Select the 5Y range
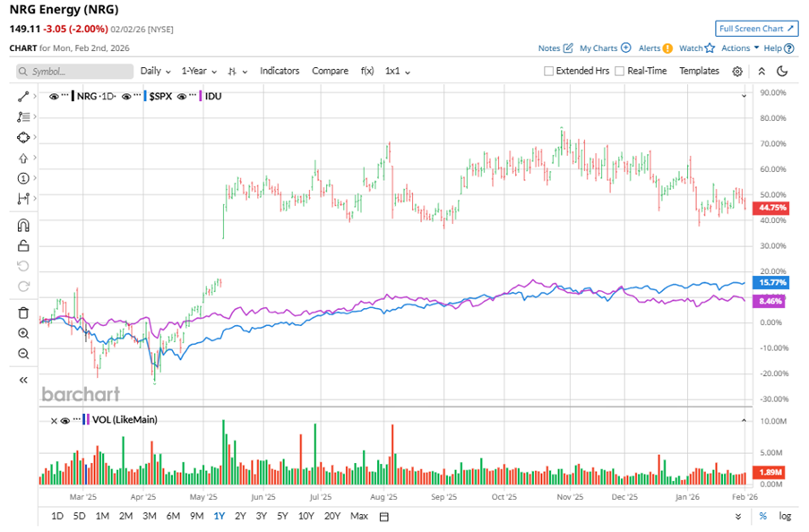Viewport: 809px width, 532px height. pos(282,516)
